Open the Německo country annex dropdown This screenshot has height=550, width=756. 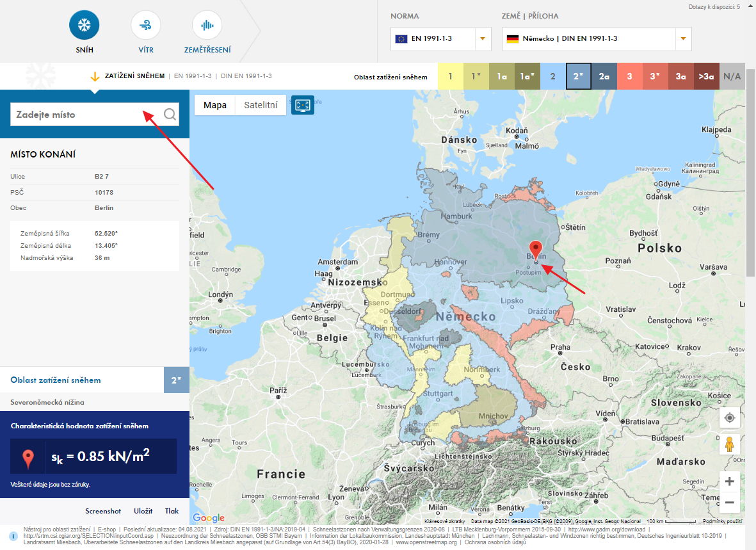(x=597, y=39)
